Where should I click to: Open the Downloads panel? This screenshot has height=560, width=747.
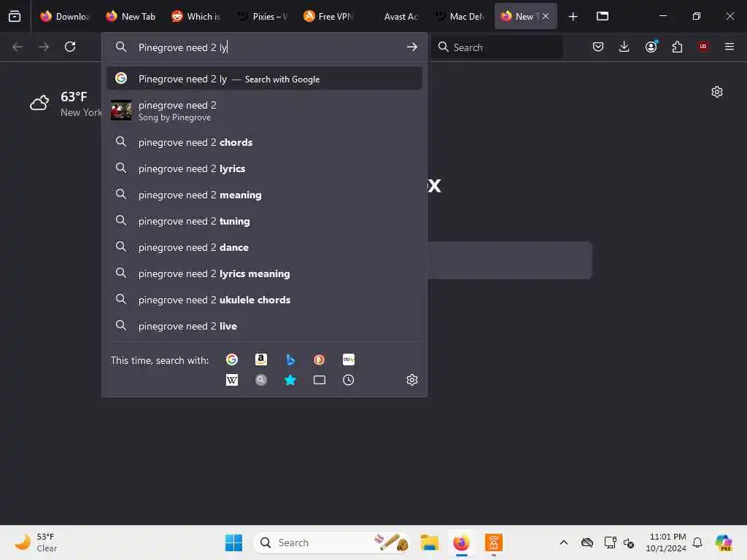pyautogui.click(x=624, y=47)
